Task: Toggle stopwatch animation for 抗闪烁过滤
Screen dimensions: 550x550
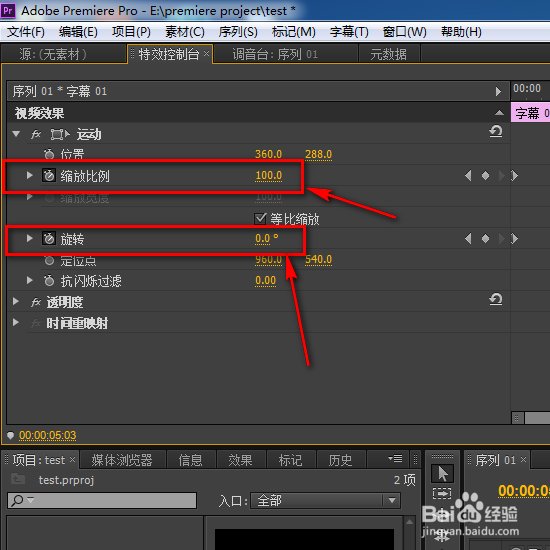Action: [49, 281]
